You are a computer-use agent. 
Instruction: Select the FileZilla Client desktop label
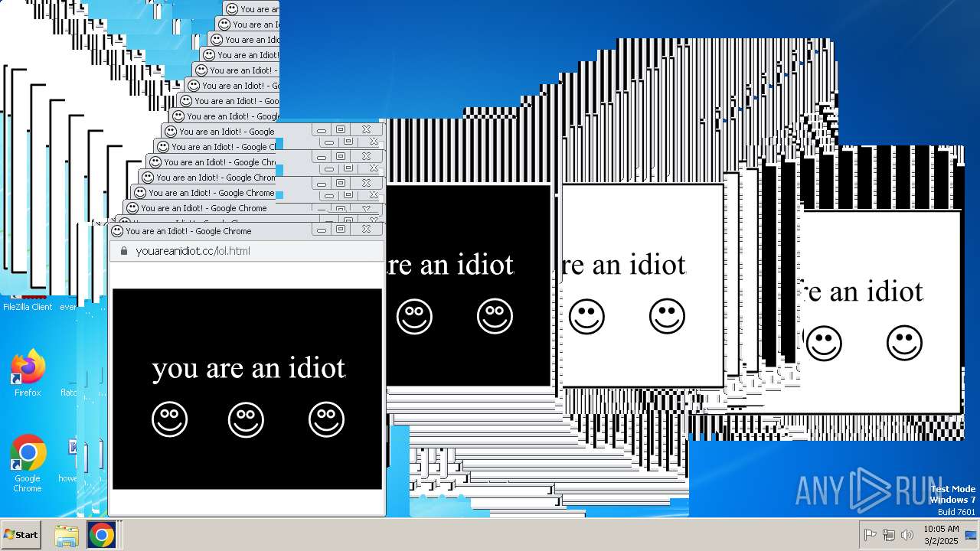coord(28,307)
